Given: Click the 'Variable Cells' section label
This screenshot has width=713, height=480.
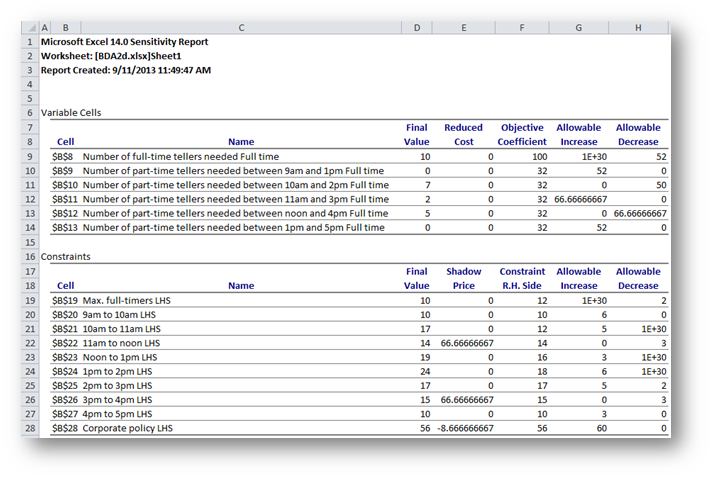Looking at the screenshot, I should tap(71, 113).
